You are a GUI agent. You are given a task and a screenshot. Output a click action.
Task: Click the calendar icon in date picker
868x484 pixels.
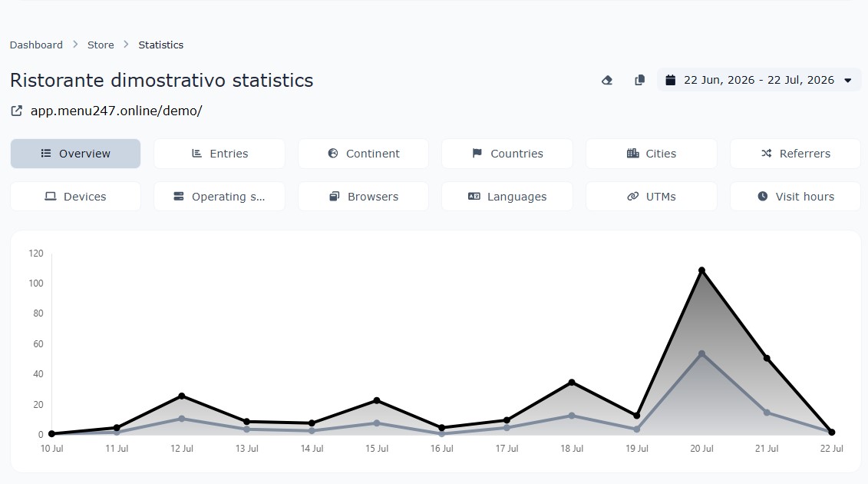pyautogui.click(x=670, y=80)
